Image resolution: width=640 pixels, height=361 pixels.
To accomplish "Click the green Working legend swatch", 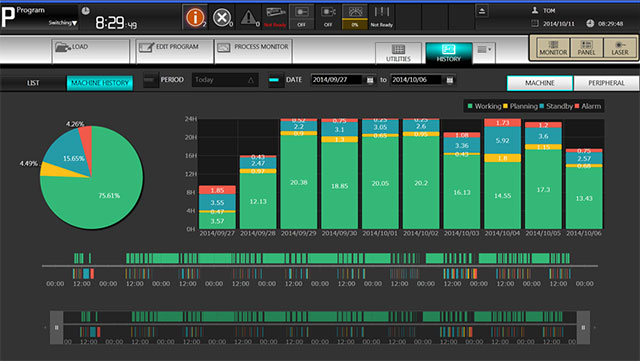I will [470, 106].
